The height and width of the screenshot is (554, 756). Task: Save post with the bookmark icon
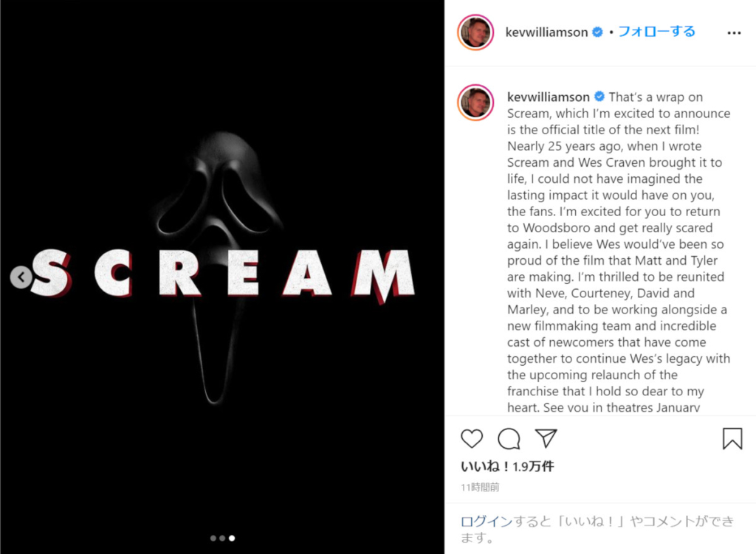(x=732, y=438)
